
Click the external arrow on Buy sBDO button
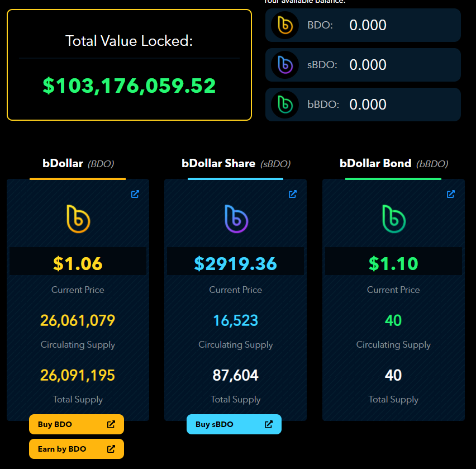click(269, 424)
